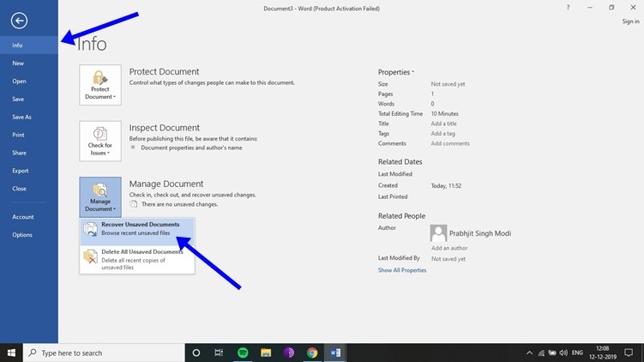The height and width of the screenshot is (362, 644).
Task: Open the Share page
Action: point(29,153)
